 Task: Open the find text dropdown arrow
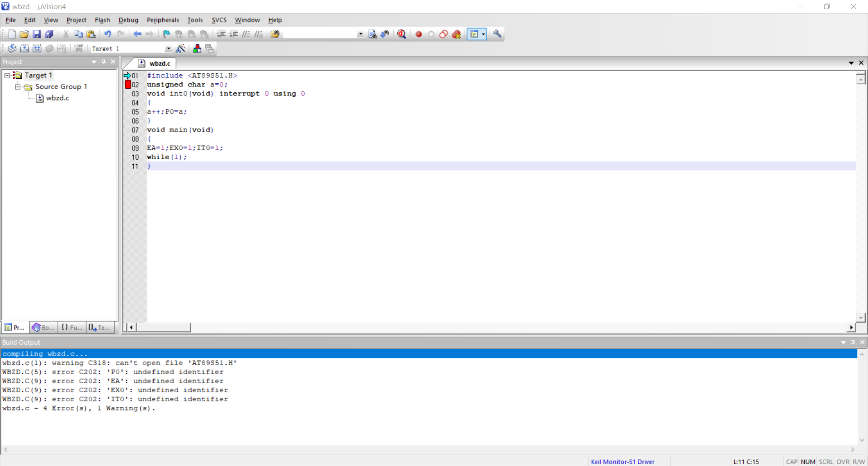[x=360, y=34]
